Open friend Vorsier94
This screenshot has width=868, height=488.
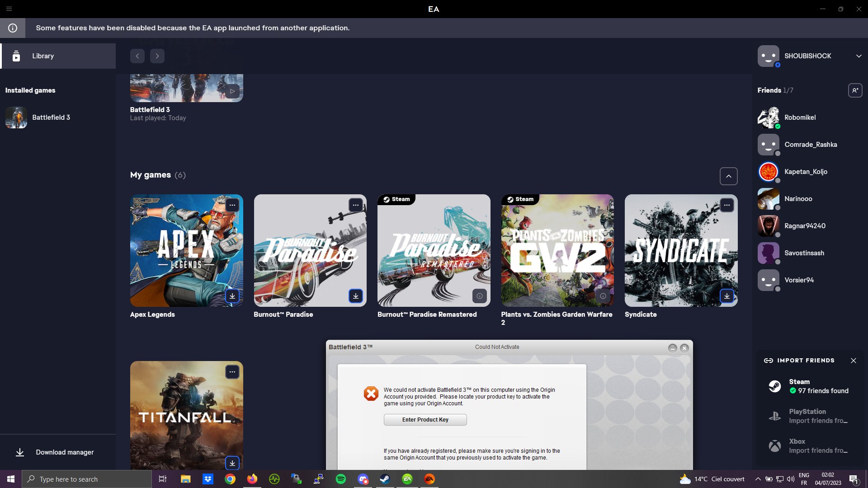809,280
